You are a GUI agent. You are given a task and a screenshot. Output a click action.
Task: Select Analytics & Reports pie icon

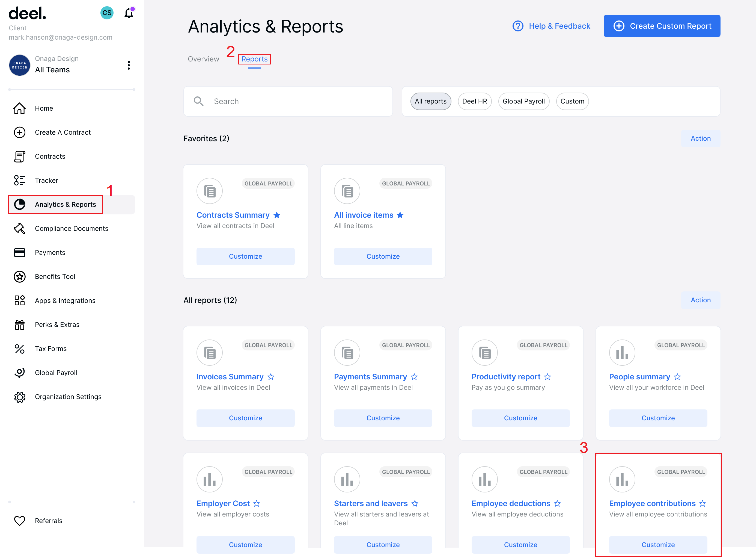coord(20,204)
